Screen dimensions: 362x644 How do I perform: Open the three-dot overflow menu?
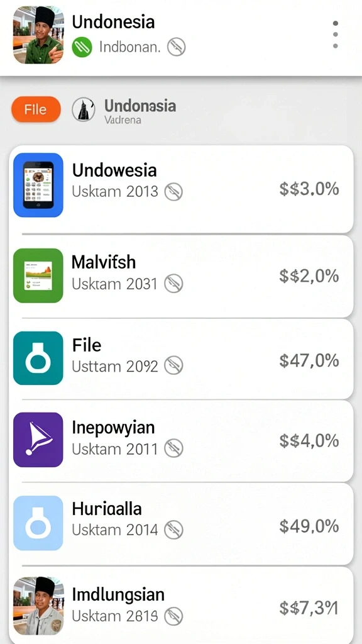click(x=336, y=35)
